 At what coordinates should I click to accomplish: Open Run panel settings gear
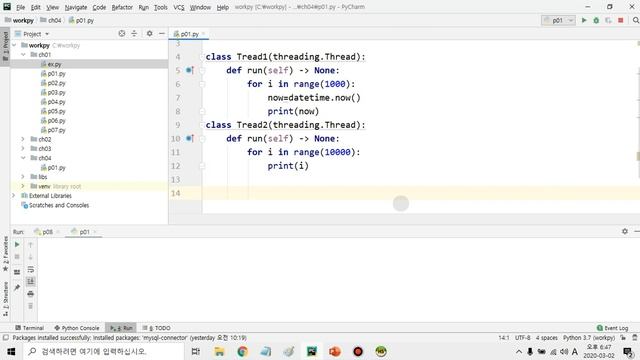(624, 231)
